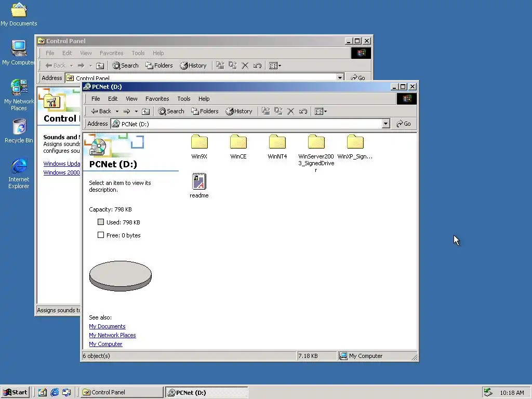The height and width of the screenshot is (399, 532).
Task: Open File menu in PCNet window
Action: [x=96, y=99]
